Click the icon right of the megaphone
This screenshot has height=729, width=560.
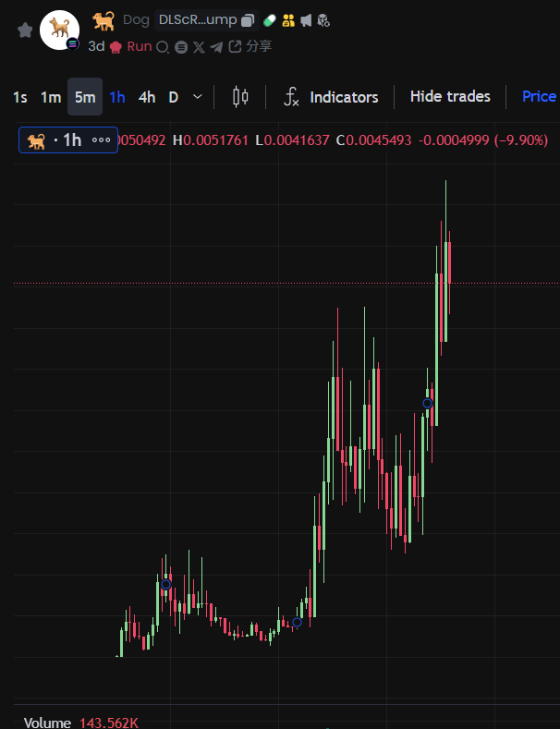[323, 20]
